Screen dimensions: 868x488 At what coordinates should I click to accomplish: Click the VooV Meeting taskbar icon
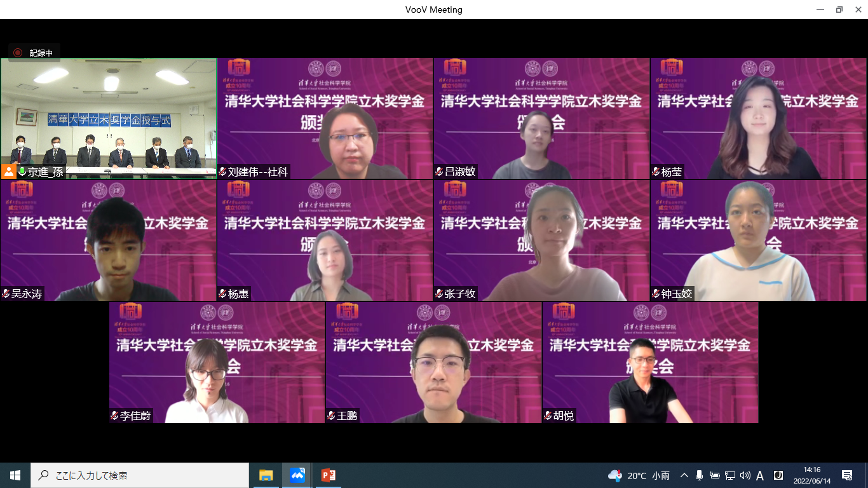[x=297, y=475]
